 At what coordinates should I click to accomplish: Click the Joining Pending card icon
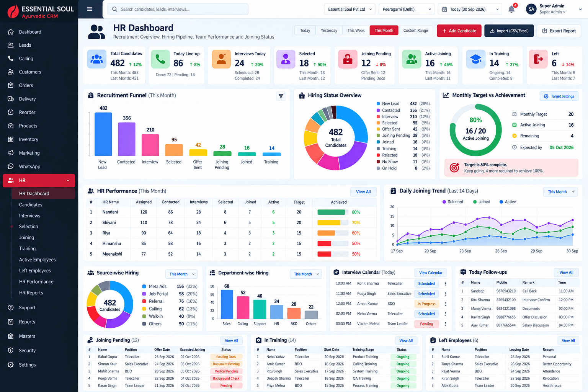click(x=348, y=59)
